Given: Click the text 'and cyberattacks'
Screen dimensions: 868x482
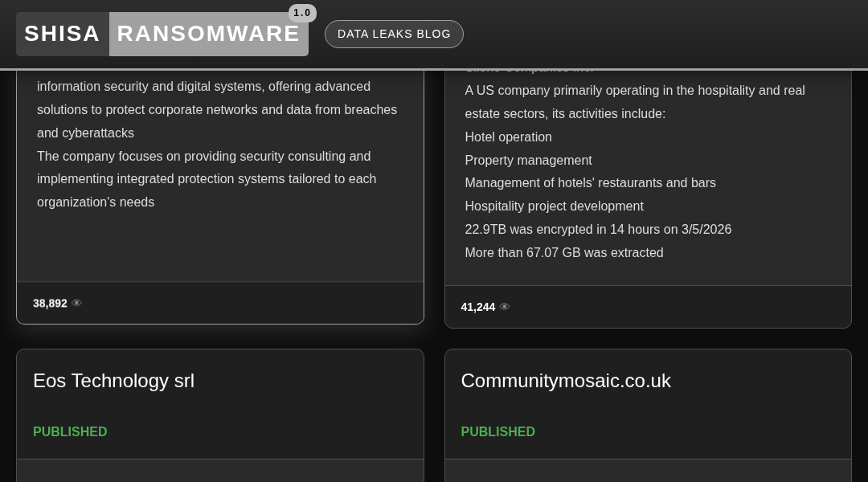Looking at the screenshot, I should coord(85,133).
